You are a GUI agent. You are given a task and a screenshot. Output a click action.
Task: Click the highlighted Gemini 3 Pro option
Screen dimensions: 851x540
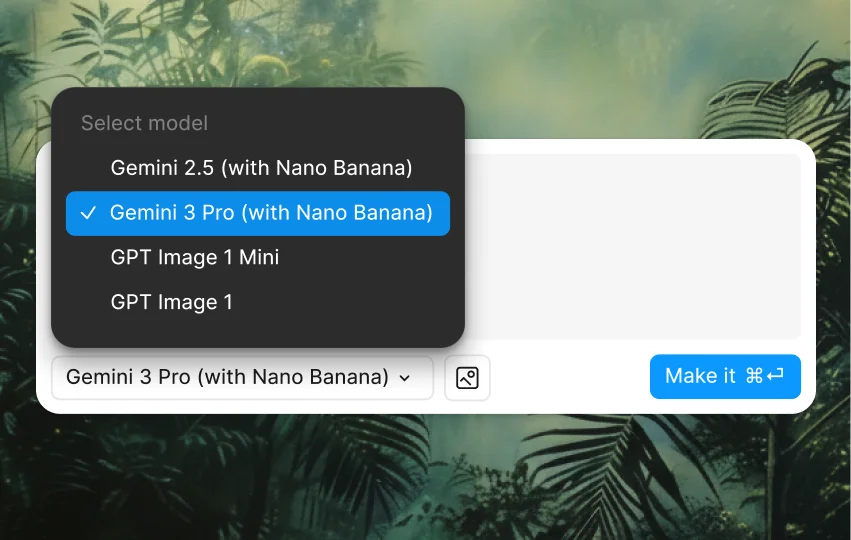click(x=258, y=213)
